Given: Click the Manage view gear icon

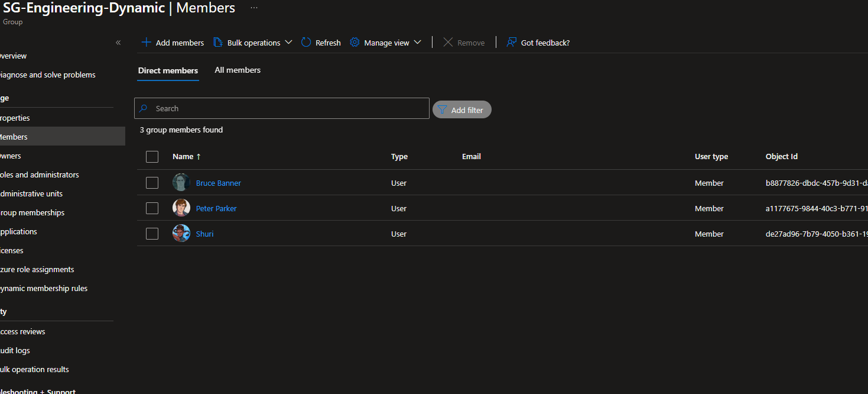Looking at the screenshot, I should click(355, 43).
